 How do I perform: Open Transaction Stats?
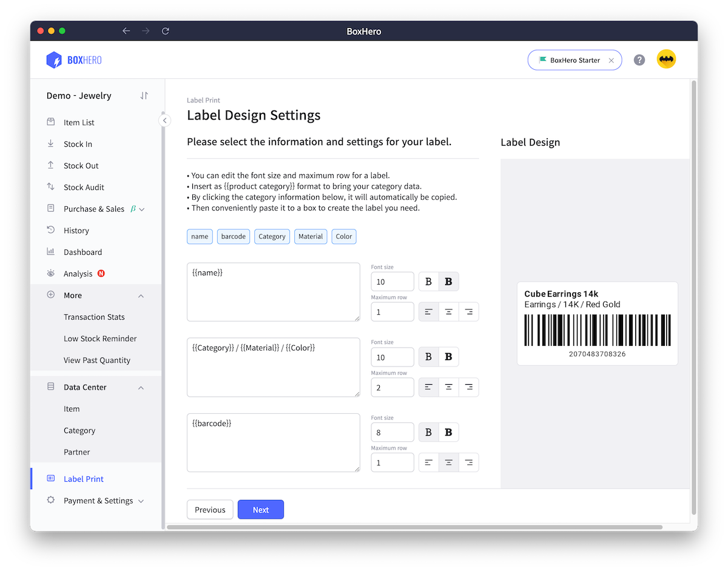pyautogui.click(x=94, y=317)
